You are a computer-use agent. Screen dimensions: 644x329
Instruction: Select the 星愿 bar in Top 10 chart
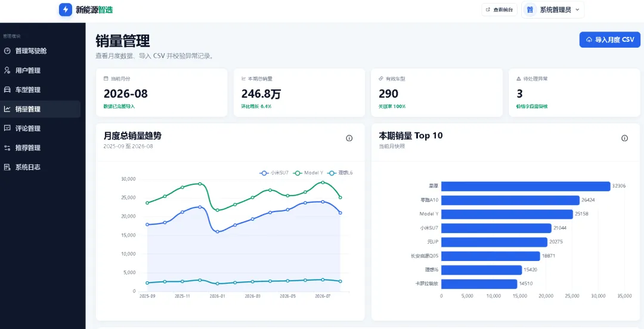(x=526, y=186)
